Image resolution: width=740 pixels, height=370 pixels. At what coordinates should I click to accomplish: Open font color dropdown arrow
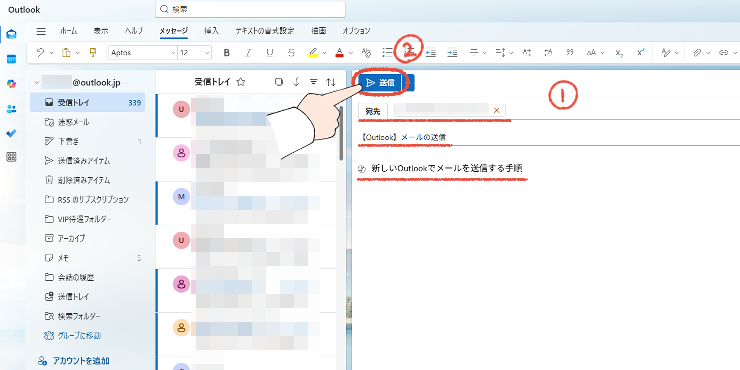pos(350,53)
